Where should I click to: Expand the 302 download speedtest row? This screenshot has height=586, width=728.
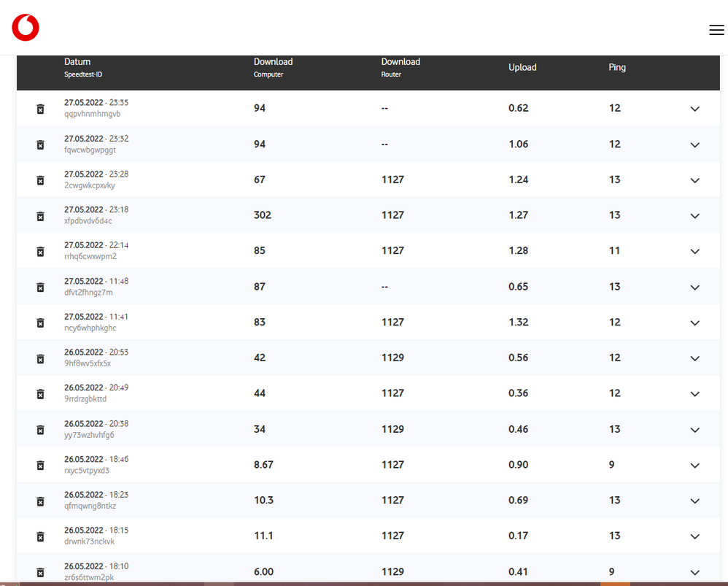tap(694, 216)
